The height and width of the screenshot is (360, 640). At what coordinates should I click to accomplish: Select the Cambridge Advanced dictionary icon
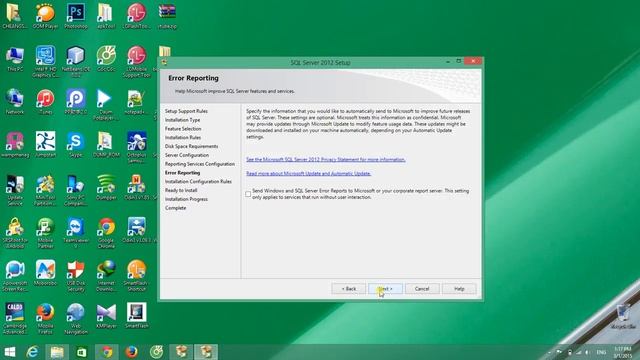point(15,318)
